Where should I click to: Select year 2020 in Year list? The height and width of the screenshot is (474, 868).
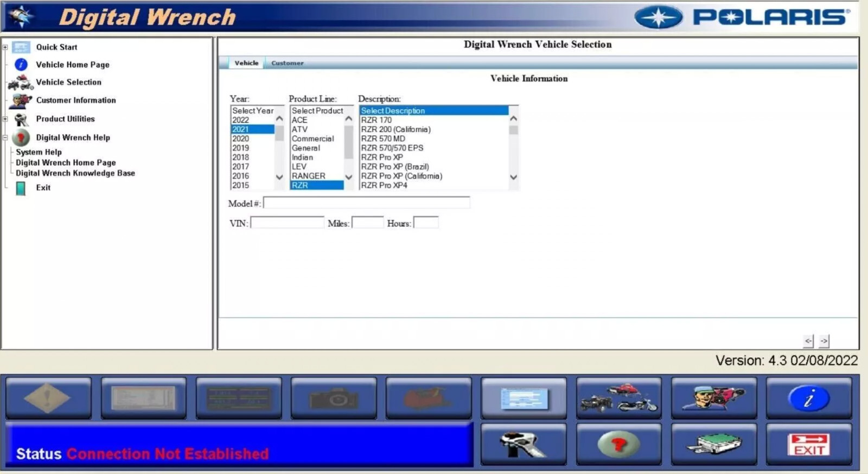[253, 138]
